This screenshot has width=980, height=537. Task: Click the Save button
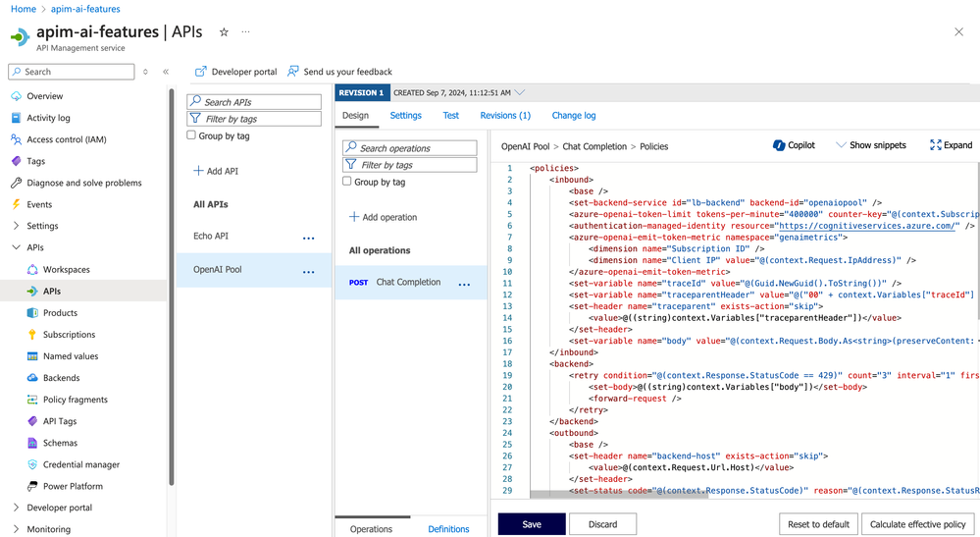click(x=532, y=524)
